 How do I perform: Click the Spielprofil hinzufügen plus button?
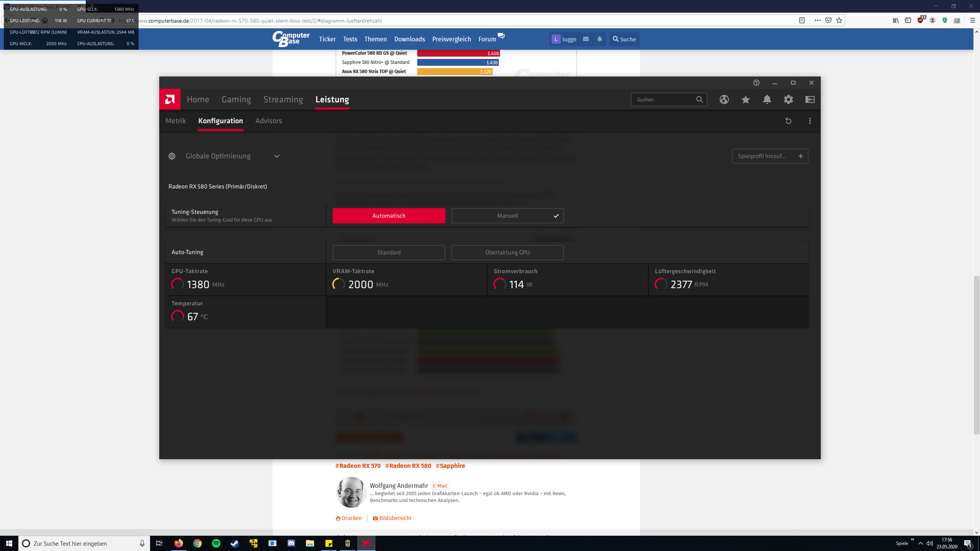point(800,156)
